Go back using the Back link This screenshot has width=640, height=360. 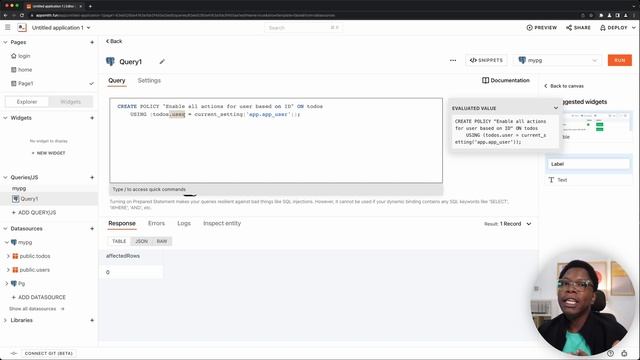[x=114, y=41]
